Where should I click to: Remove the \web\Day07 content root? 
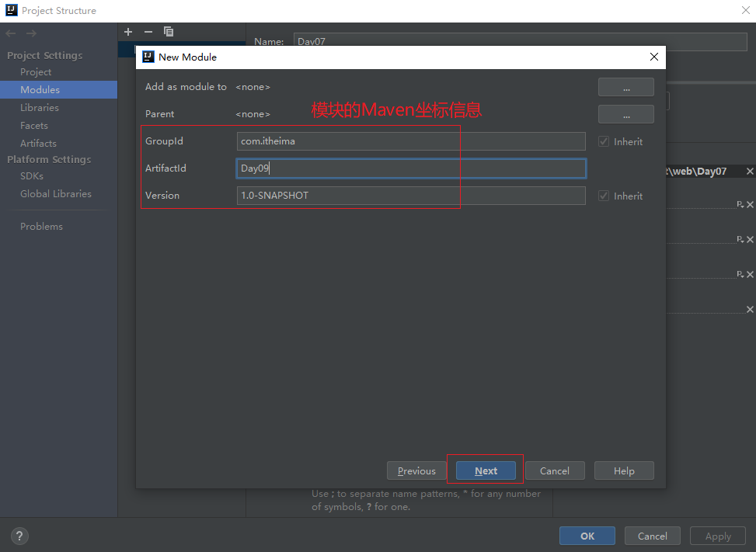750,172
